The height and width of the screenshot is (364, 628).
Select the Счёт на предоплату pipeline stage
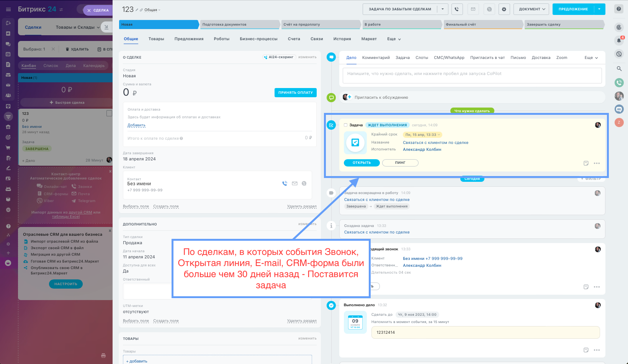coord(320,24)
